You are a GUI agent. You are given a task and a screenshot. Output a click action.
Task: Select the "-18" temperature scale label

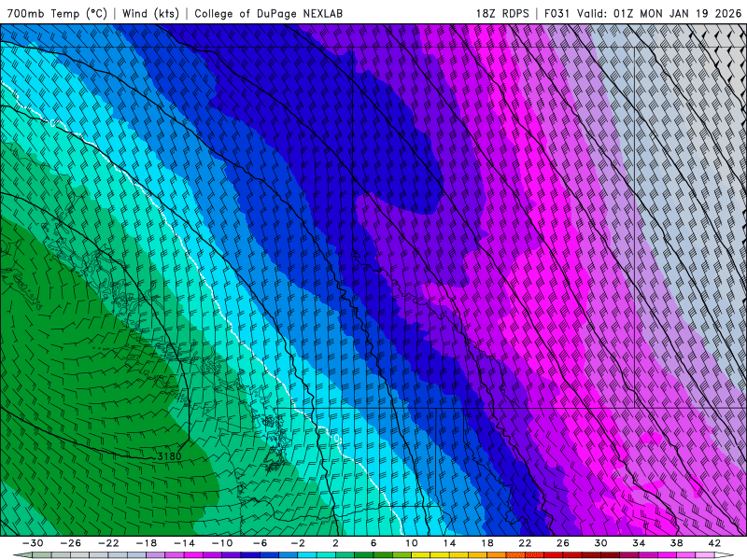(147, 543)
